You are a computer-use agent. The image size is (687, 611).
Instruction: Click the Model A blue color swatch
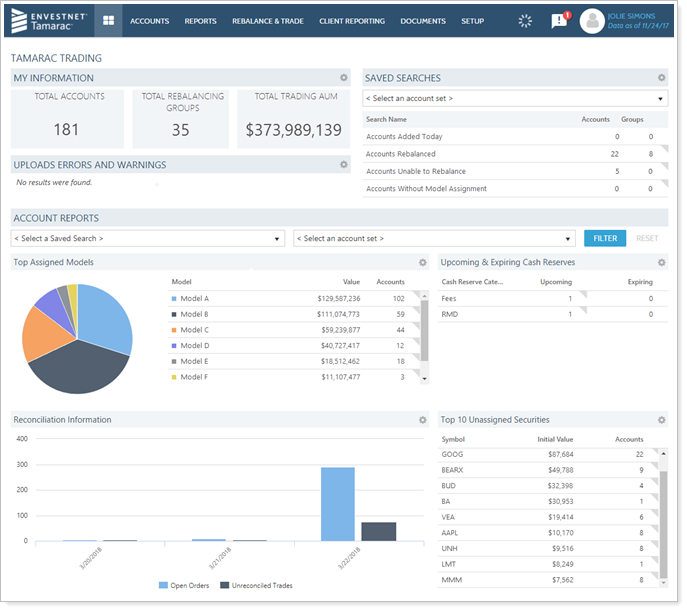pos(174,299)
